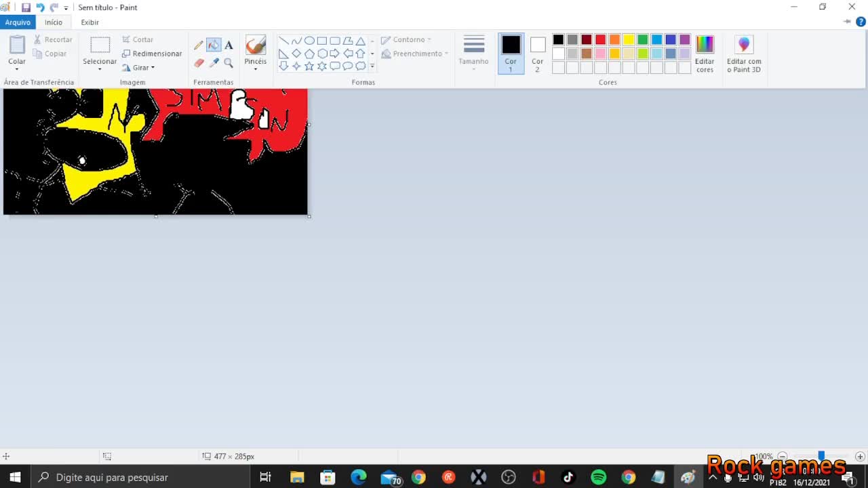The image size is (868, 488).
Task: Open Editar com o Paint 3D
Action: coord(744,54)
